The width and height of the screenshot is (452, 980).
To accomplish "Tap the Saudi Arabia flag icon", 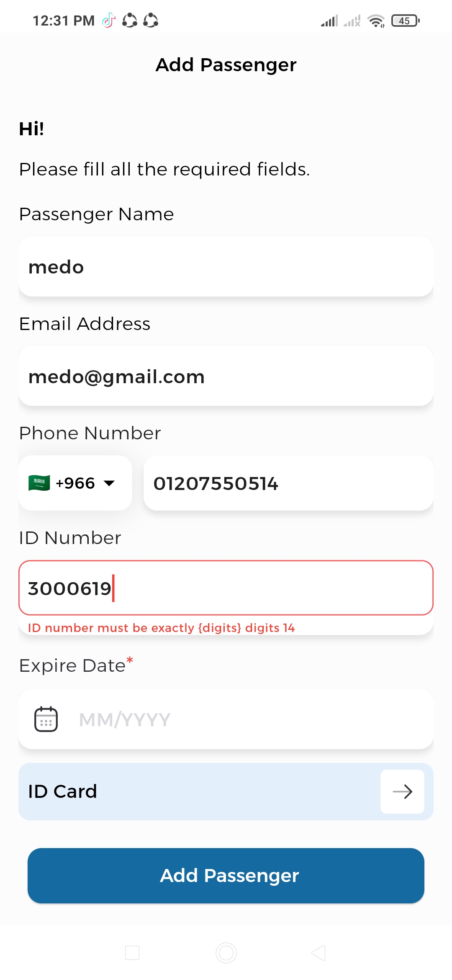I will point(39,483).
